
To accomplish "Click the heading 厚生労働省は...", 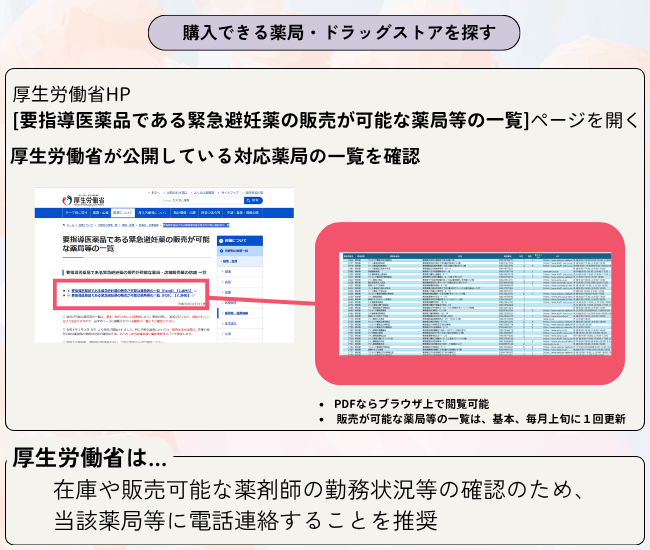I will (89, 458).
